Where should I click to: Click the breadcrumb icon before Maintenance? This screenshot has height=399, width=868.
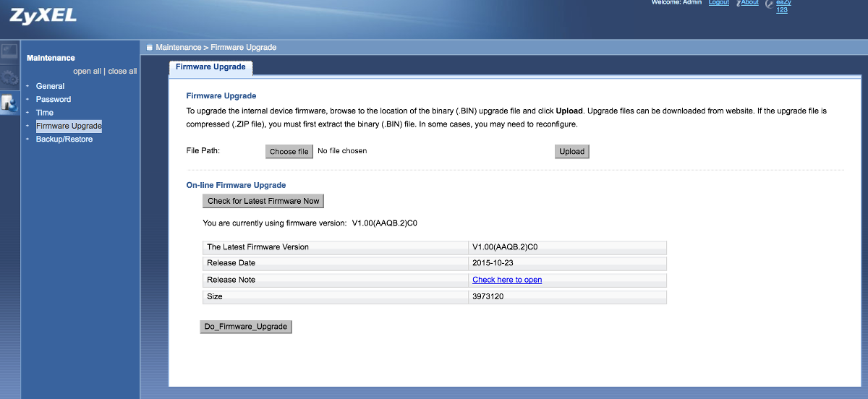150,48
